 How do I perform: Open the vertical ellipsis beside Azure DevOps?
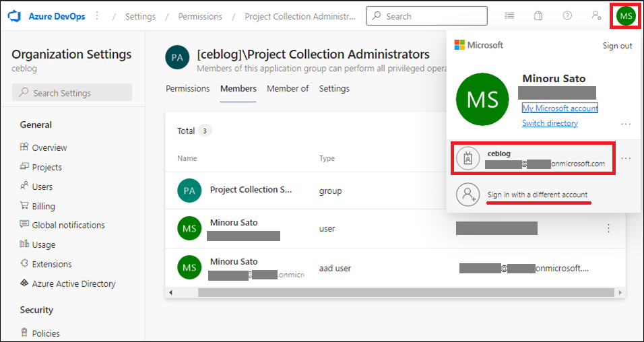(97, 16)
